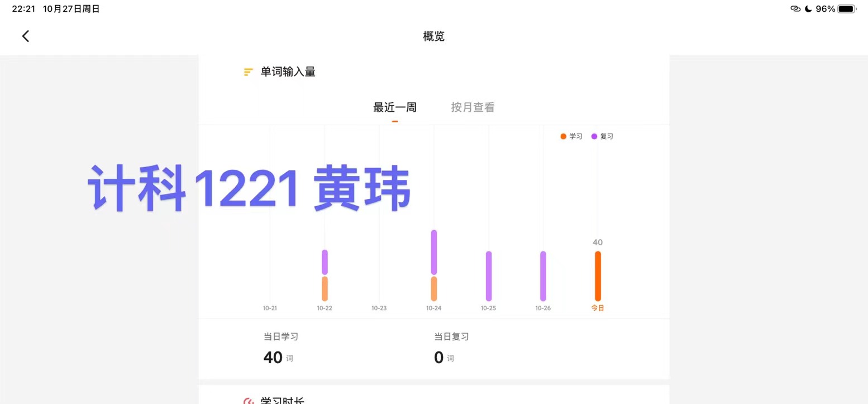Switch to the 最近一周 tab
Screen dimensions: 868x404
[395, 107]
